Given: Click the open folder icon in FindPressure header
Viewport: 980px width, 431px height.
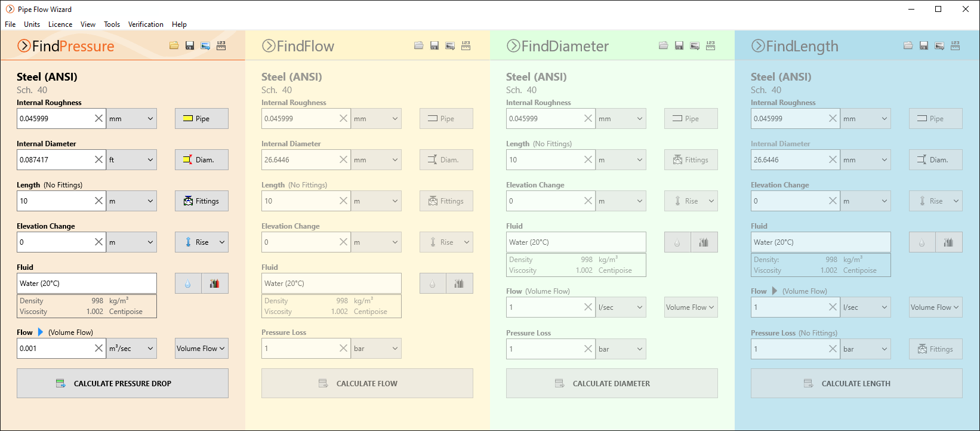Looking at the screenshot, I should pos(174,46).
